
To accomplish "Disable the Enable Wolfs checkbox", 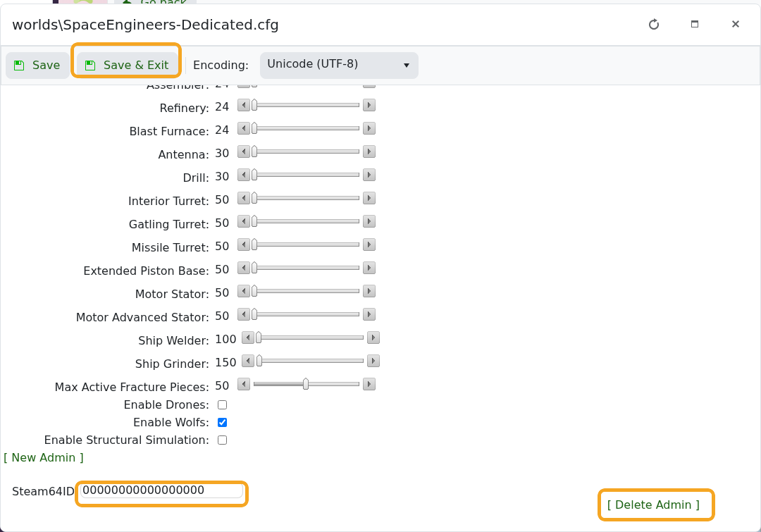I will coord(222,422).
